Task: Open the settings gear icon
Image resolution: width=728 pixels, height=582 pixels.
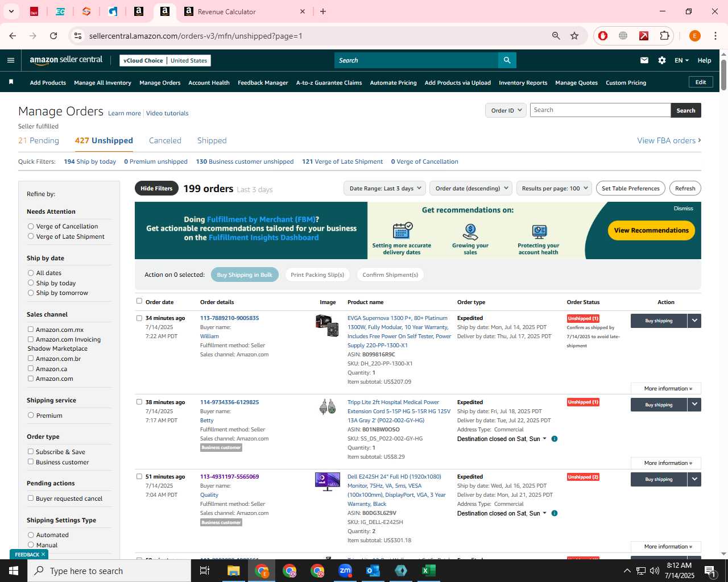Action: tap(662, 60)
